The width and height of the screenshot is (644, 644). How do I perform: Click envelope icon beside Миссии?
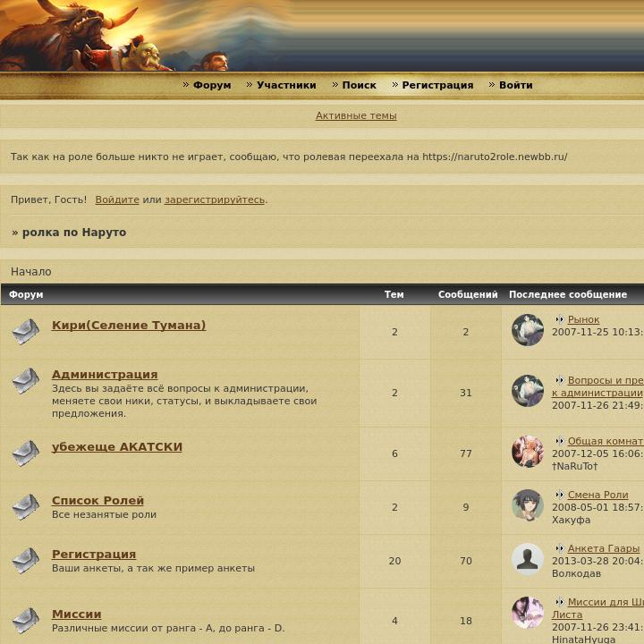tap(26, 620)
